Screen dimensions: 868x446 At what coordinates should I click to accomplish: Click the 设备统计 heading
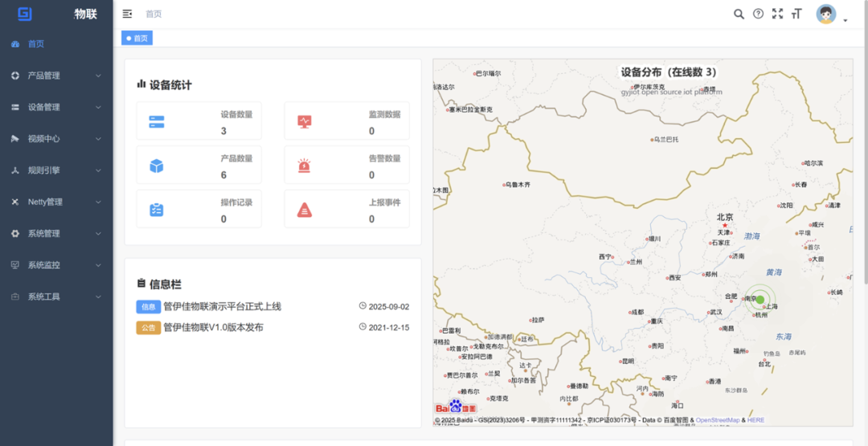170,85
